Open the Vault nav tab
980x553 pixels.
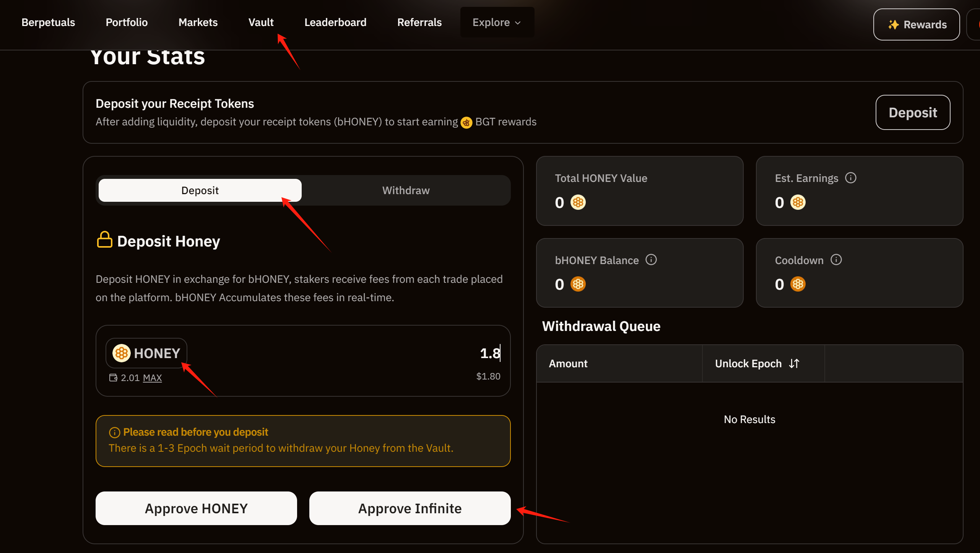pyautogui.click(x=261, y=23)
